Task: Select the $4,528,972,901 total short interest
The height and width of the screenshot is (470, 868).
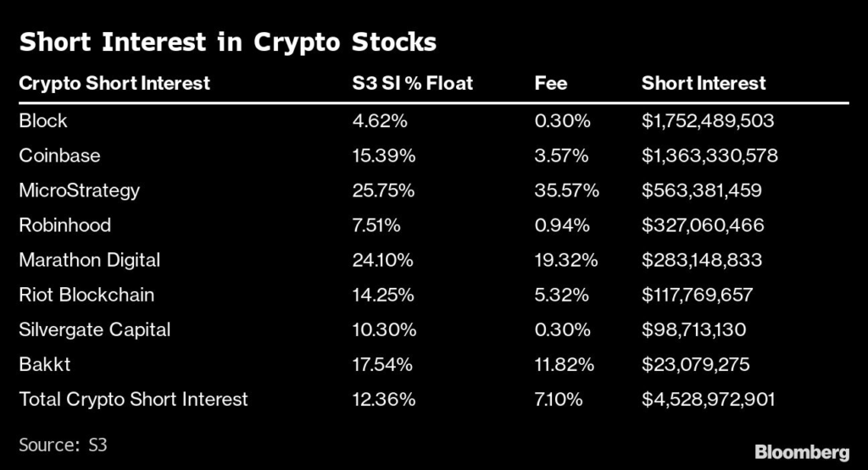Action: 708,399
